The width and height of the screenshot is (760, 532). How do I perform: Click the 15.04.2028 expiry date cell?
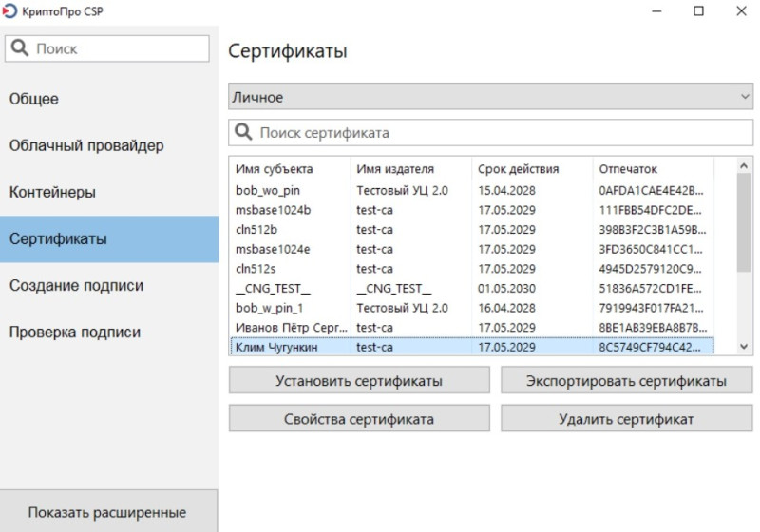pyautogui.click(x=506, y=190)
